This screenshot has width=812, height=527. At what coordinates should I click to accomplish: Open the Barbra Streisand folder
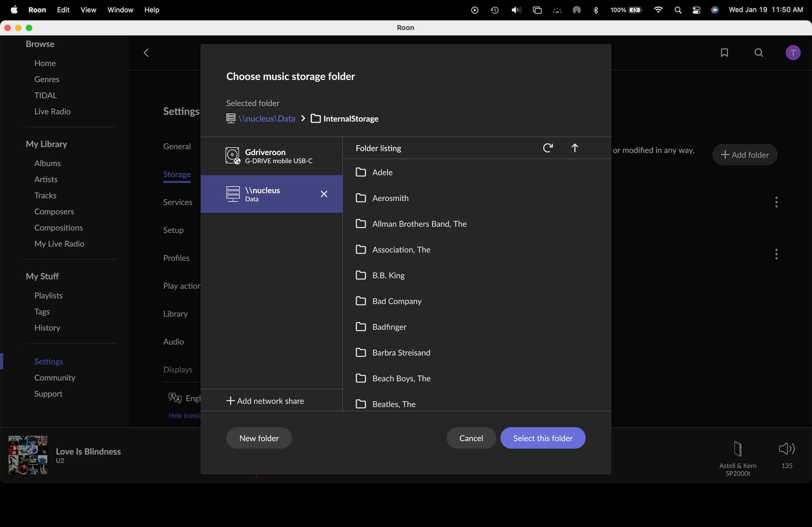[477, 353]
